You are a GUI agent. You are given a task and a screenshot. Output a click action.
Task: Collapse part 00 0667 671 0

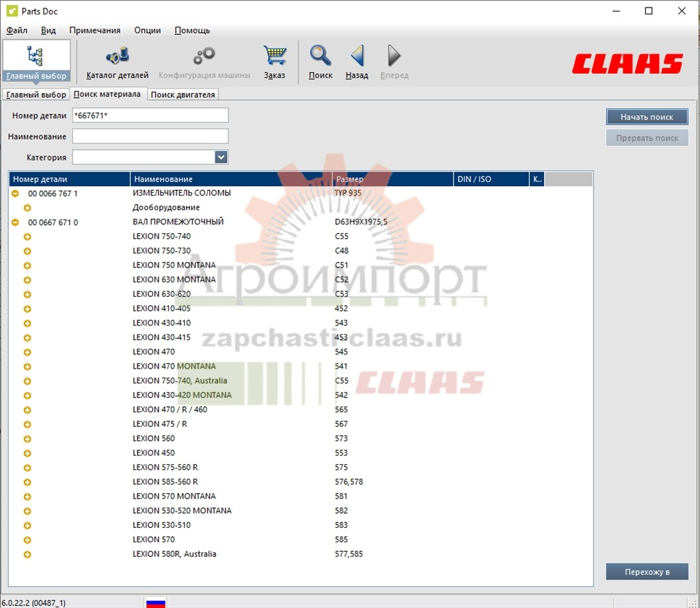coord(15,222)
